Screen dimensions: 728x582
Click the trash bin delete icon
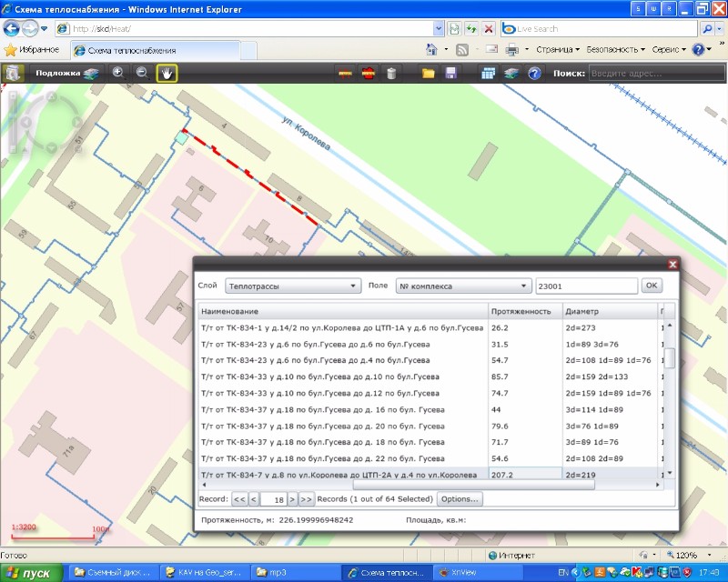coord(391,74)
